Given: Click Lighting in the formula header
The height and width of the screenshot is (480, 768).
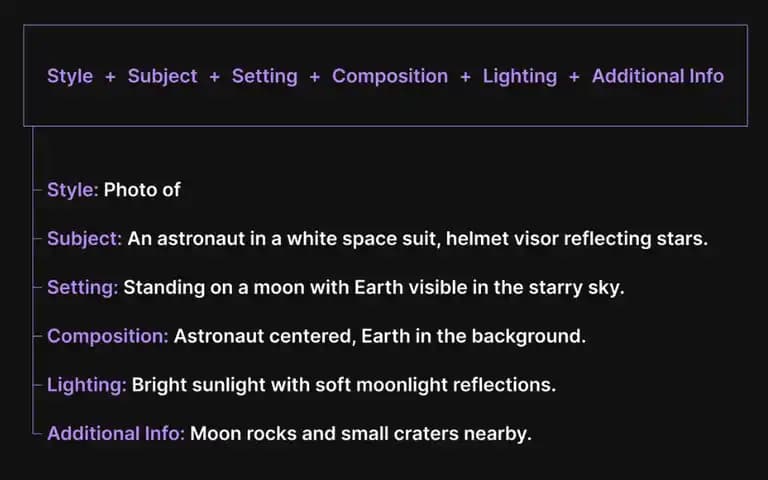Looking at the screenshot, I should pos(520,76).
